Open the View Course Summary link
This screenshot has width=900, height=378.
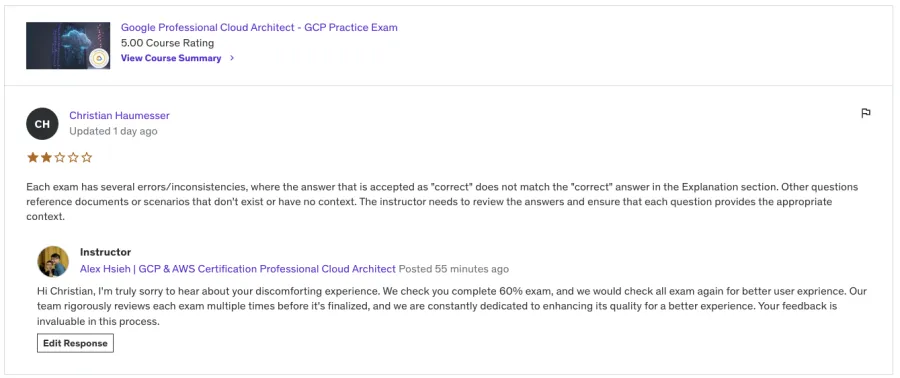click(x=171, y=58)
